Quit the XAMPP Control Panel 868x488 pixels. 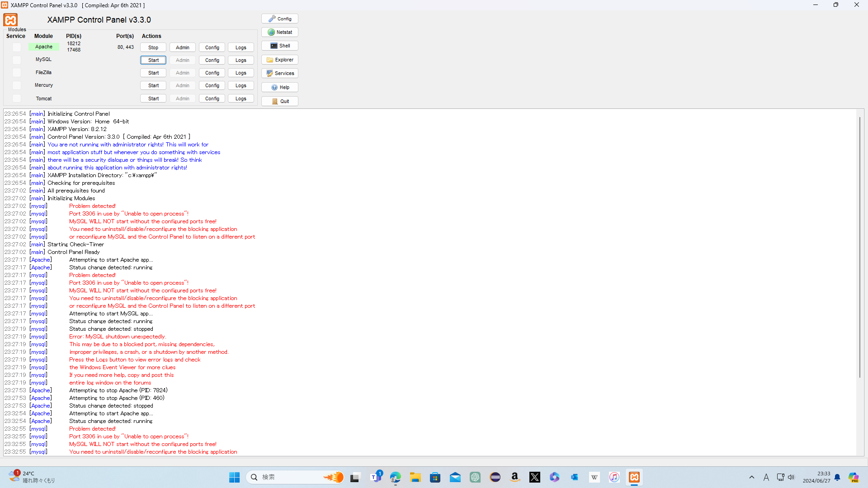[x=279, y=101]
